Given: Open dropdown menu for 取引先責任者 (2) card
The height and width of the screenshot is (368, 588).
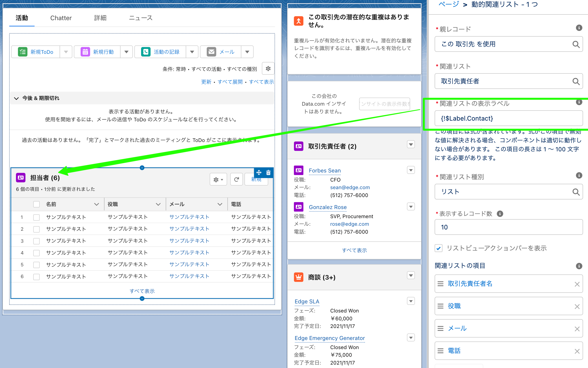Looking at the screenshot, I should [x=411, y=144].
